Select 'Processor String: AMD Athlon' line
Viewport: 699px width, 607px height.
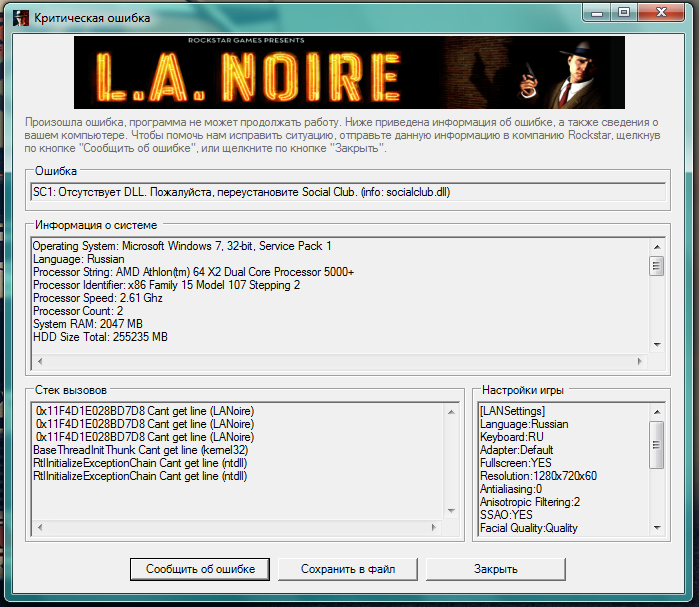pyautogui.click(x=193, y=272)
